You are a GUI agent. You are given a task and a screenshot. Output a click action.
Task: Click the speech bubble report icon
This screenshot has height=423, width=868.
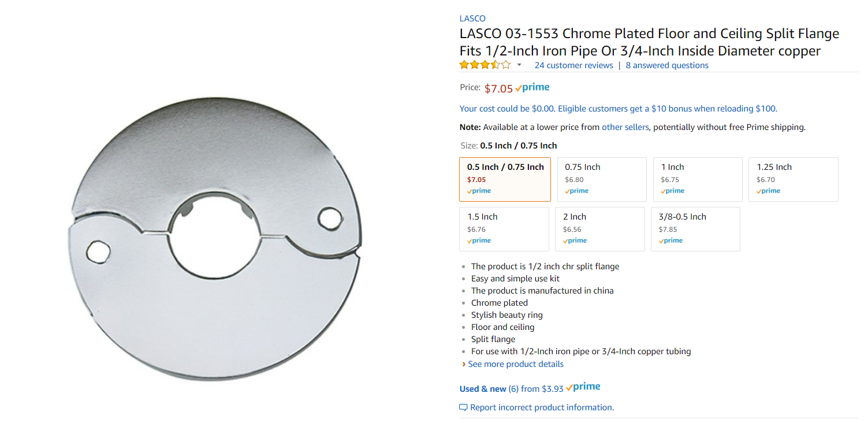pyautogui.click(x=463, y=407)
